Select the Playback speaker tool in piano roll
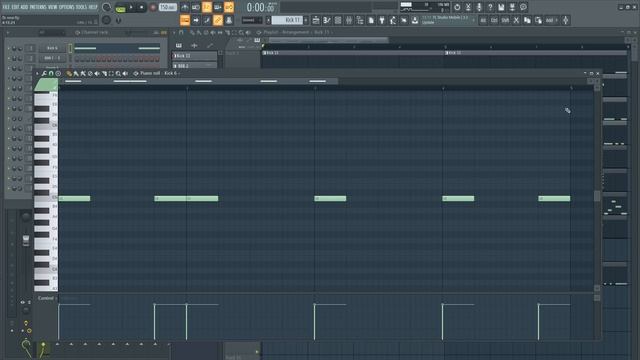Image resolution: width=640 pixels, height=360 pixels. [x=125, y=73]
